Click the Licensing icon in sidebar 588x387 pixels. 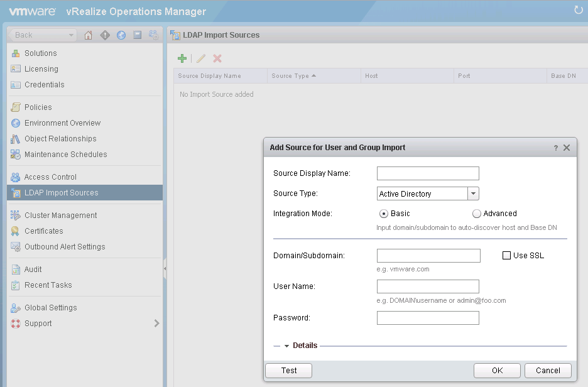pyautogui.click(x=15, y=69)
